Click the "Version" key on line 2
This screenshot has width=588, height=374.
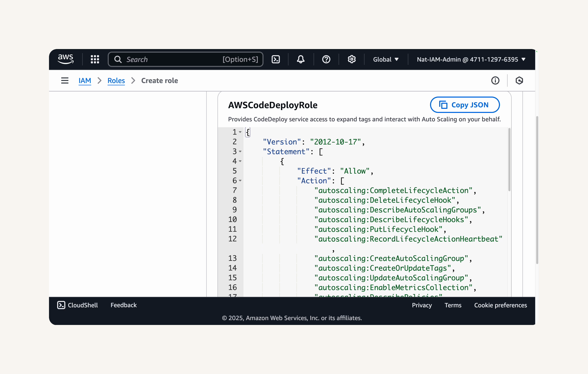[282, 142]
